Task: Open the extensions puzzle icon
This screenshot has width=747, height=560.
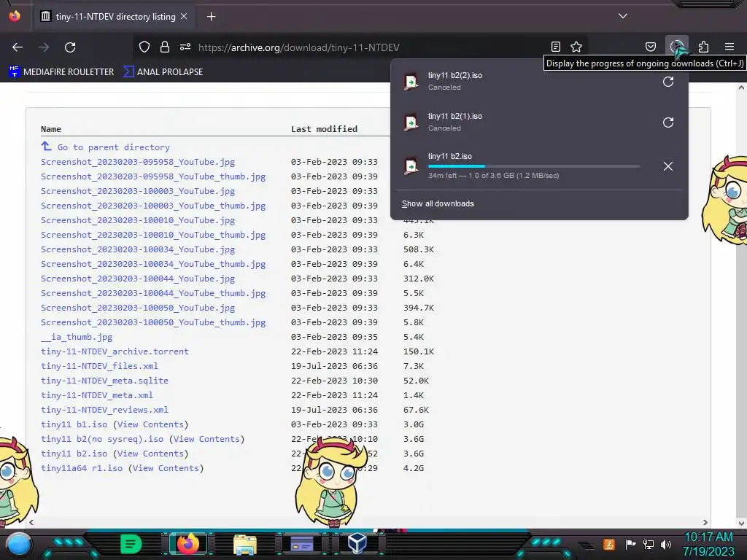Action: pos(703,47)
